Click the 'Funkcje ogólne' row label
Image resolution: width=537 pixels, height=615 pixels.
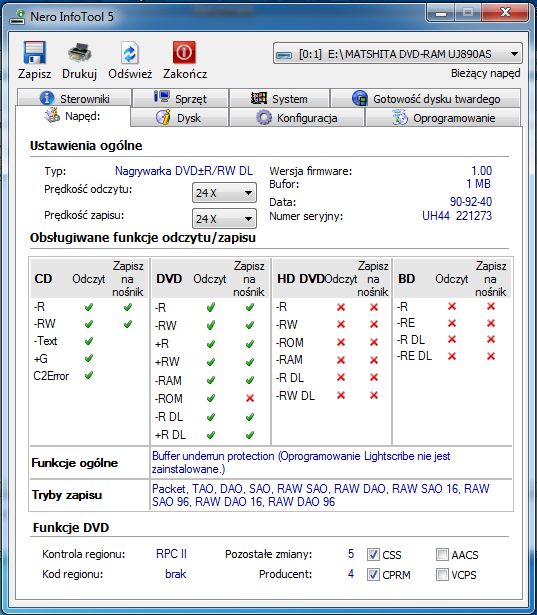75,463
